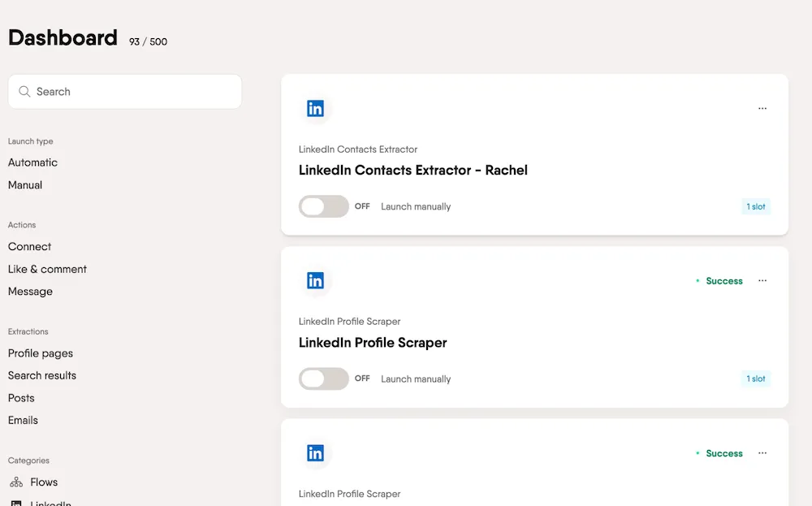Open the ellipsis menu on the bottom card

tap(762, 452)
